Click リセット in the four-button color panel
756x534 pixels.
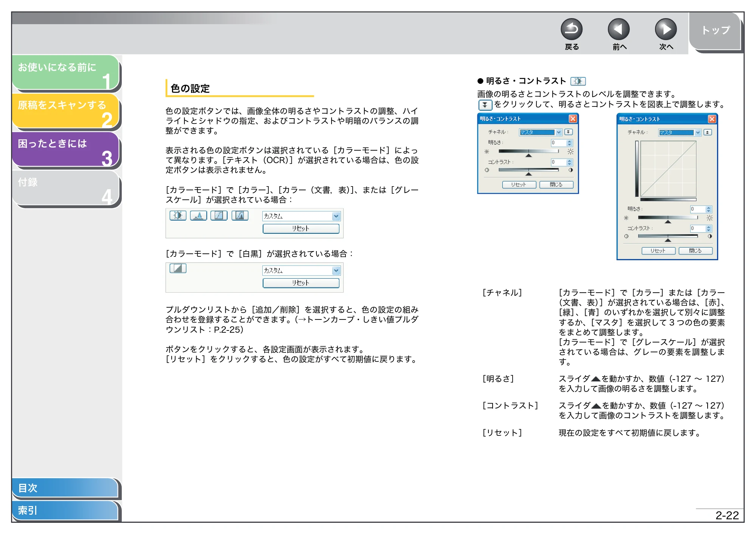point(301,228)
